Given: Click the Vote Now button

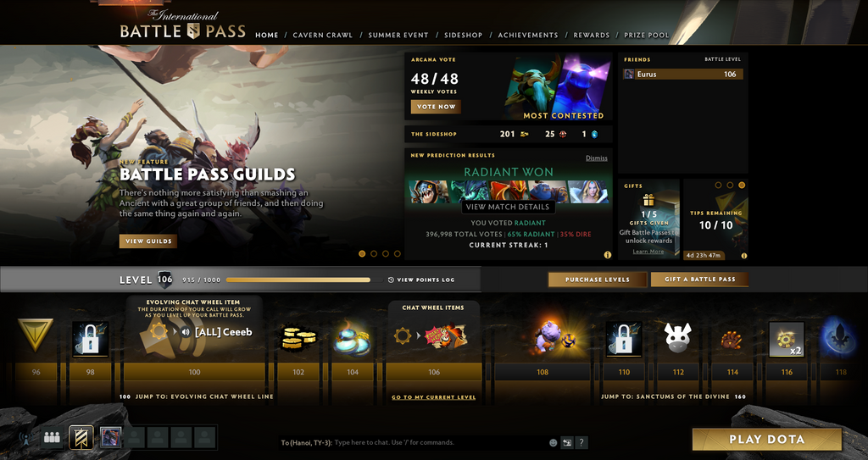Looking at the screenshot, I should point(436,107).
